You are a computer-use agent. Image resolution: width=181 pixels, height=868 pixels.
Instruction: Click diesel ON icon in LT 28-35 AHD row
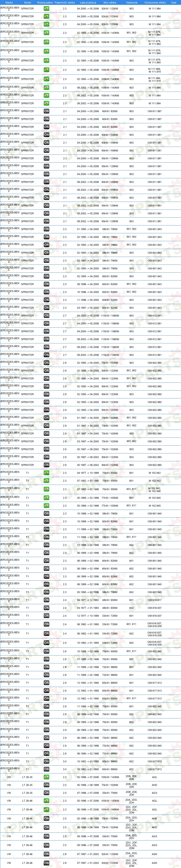(x=47, y=785)
